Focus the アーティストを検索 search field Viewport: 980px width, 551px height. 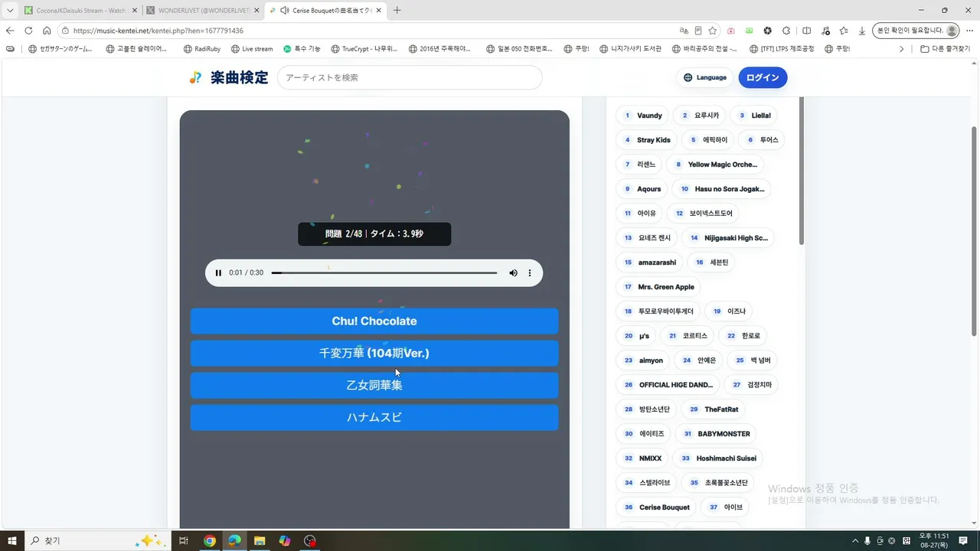pos(410,77)
